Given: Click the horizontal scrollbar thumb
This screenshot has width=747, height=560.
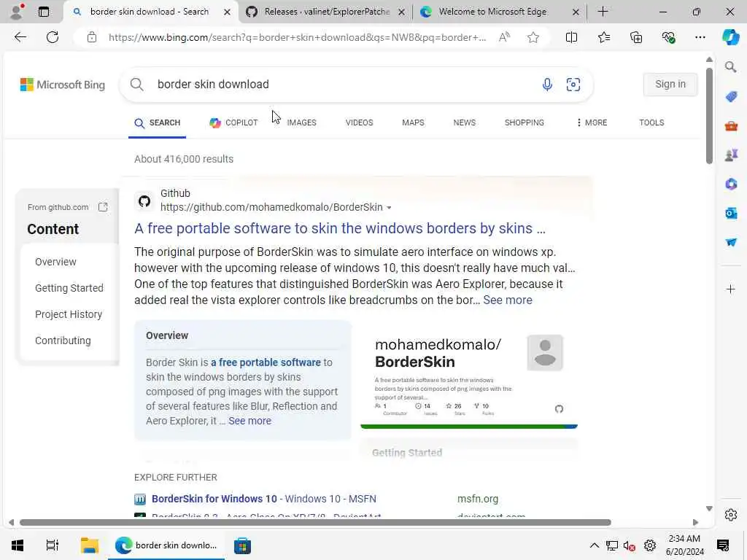Looking at the screenshot, I should click(315, 522).
